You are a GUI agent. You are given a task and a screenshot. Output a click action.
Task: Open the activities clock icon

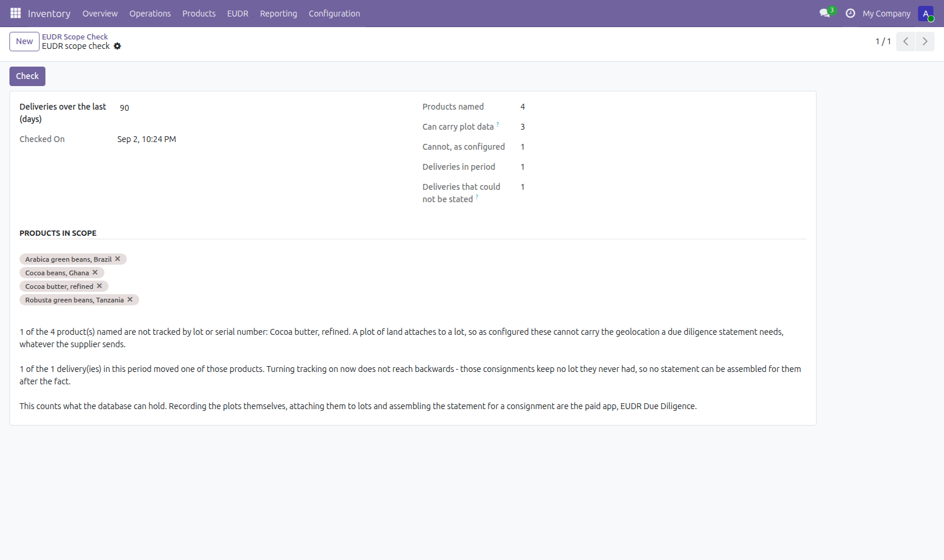850,13
